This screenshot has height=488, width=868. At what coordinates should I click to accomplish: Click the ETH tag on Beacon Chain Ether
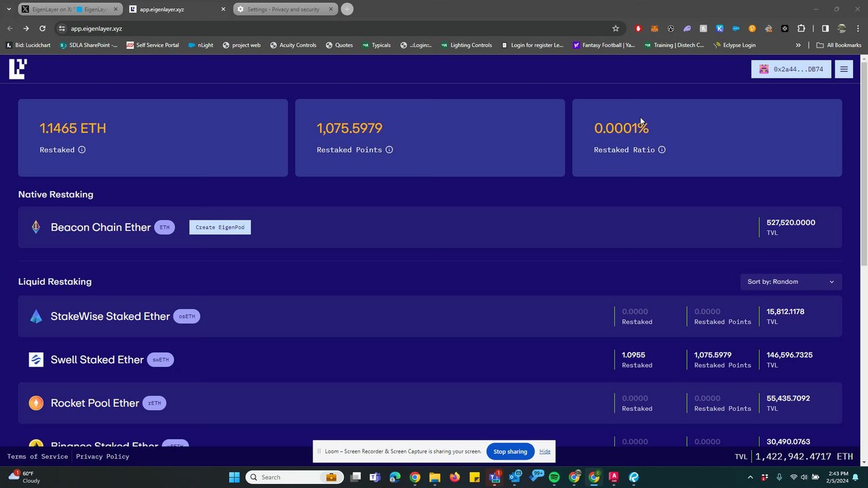point(164,227)
